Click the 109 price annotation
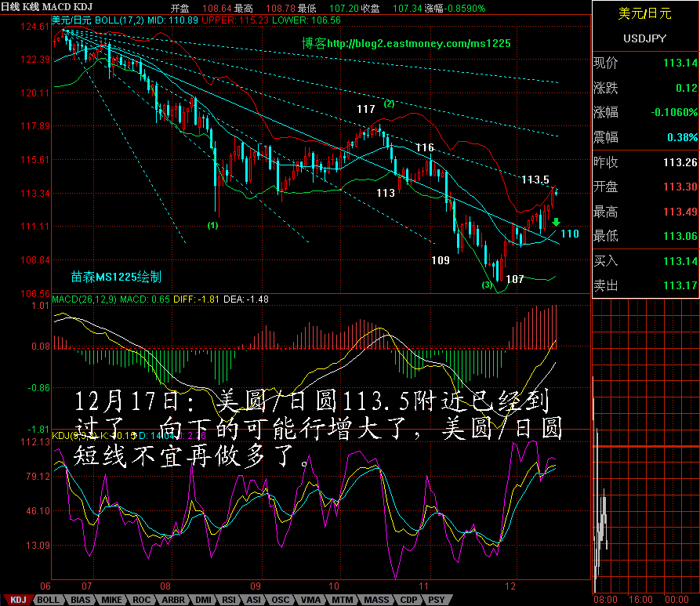700x606 pixels. tap(441, 260)
